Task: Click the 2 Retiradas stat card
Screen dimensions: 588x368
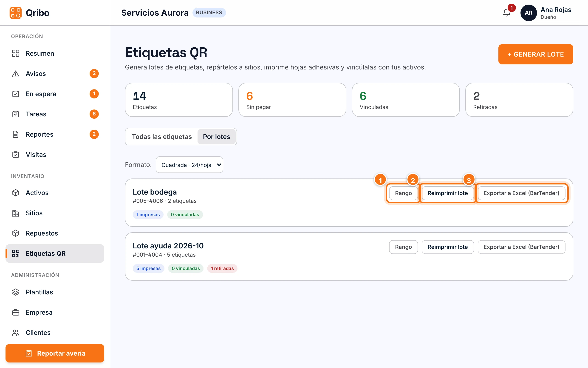Action: pos(519,100)
